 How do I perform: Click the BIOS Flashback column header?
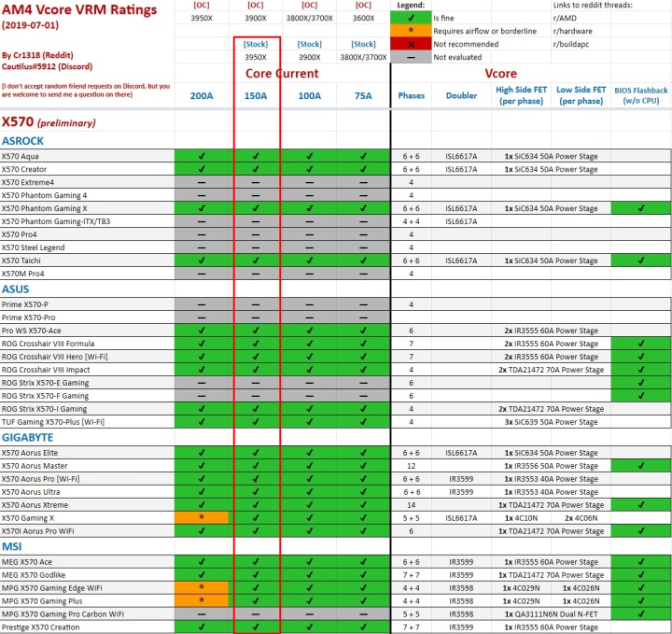[640, 95]
